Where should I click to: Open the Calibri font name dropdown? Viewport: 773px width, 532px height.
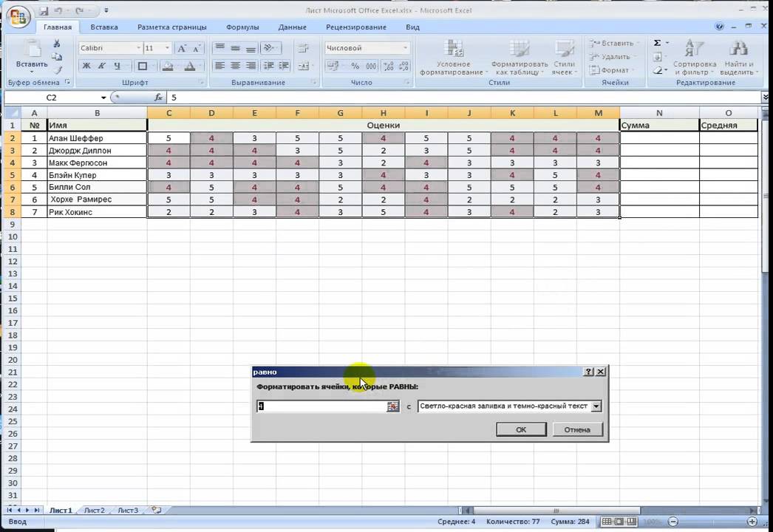point(138,48)
